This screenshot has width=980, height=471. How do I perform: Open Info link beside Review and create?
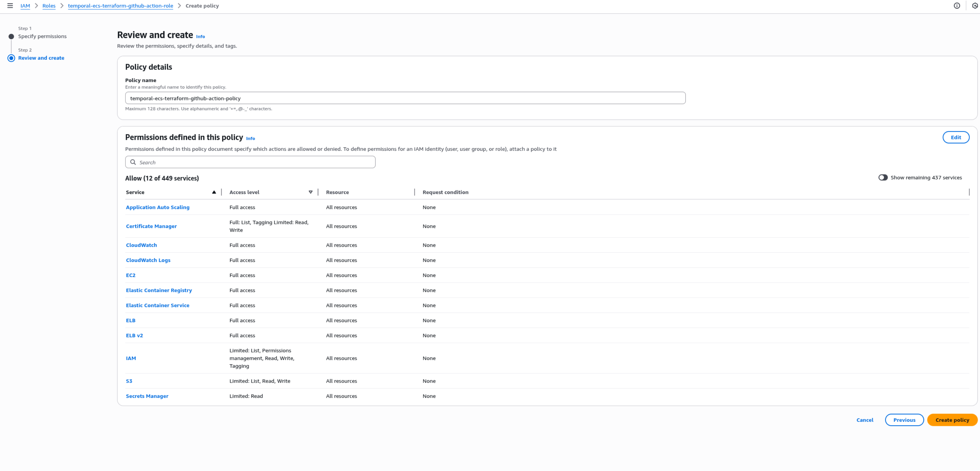[x=200, y=37]
